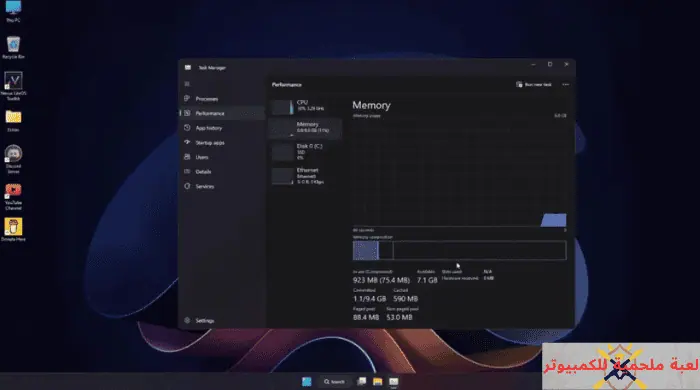Click Run new task button
700x390 pixels.
534,84
